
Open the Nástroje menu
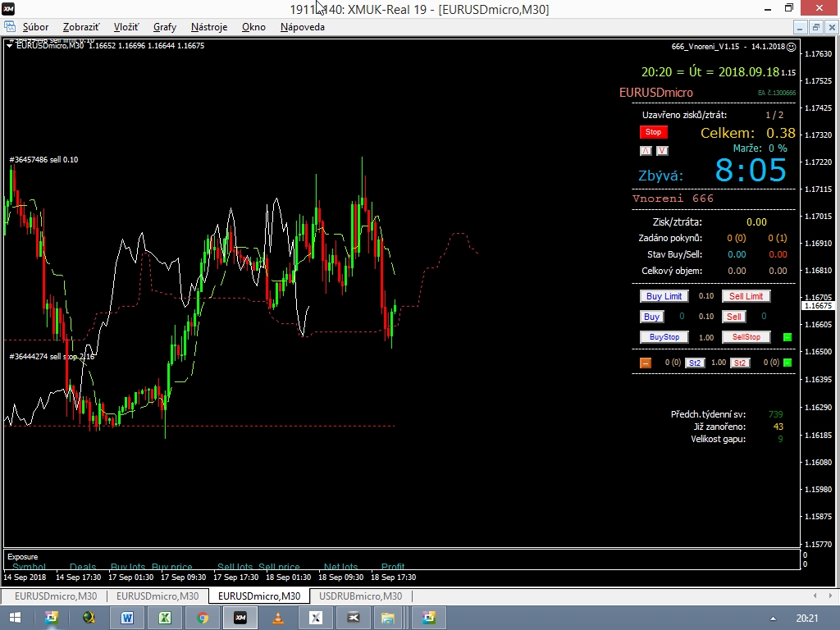209,27
